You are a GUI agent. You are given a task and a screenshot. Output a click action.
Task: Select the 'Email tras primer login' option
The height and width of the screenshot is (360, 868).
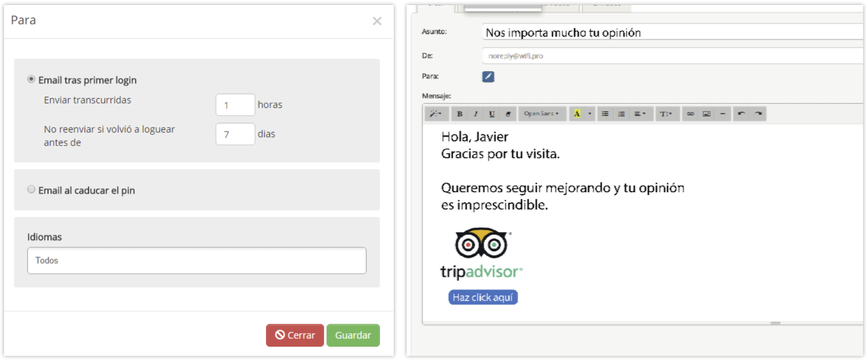(x=31, y=80)
